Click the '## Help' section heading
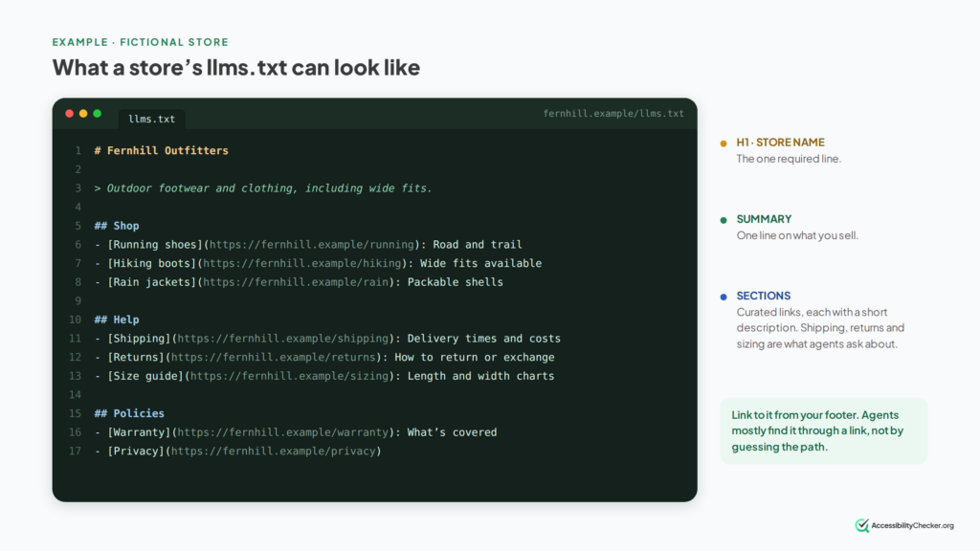 point(117,320)
